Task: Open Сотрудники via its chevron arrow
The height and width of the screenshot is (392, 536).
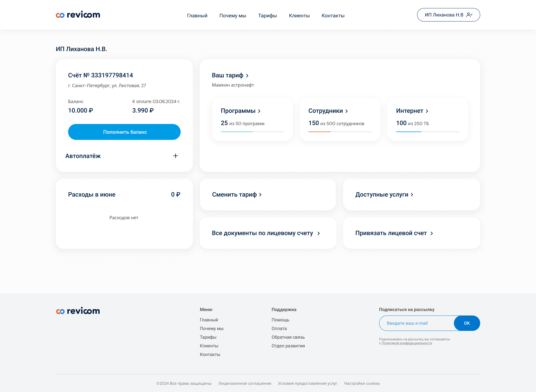Action: (346, 111)
